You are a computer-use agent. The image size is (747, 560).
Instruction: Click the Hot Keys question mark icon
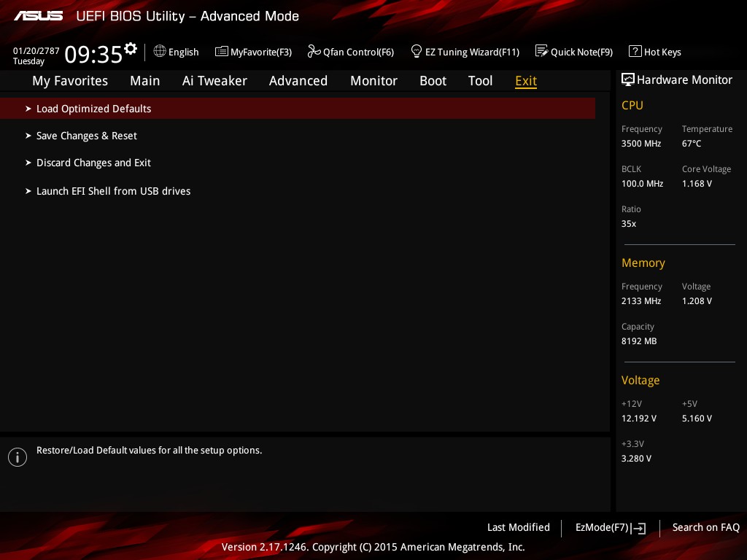[x=635, y=51]
